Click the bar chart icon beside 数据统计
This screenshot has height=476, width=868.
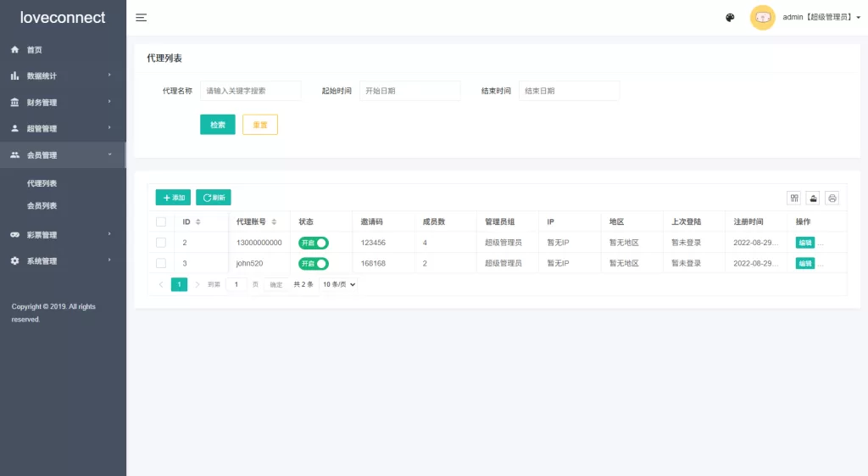[x=15, y=76]
